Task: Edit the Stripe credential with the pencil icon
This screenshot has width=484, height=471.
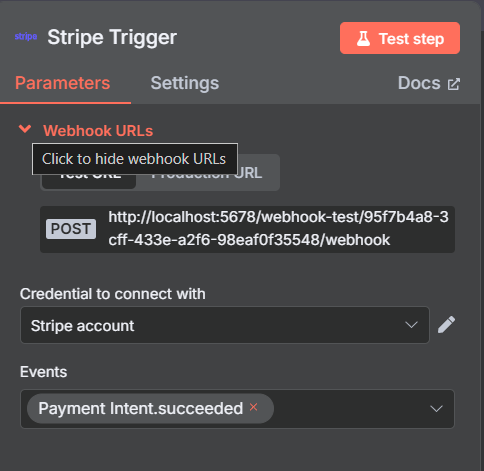Action: pos(446,325)
